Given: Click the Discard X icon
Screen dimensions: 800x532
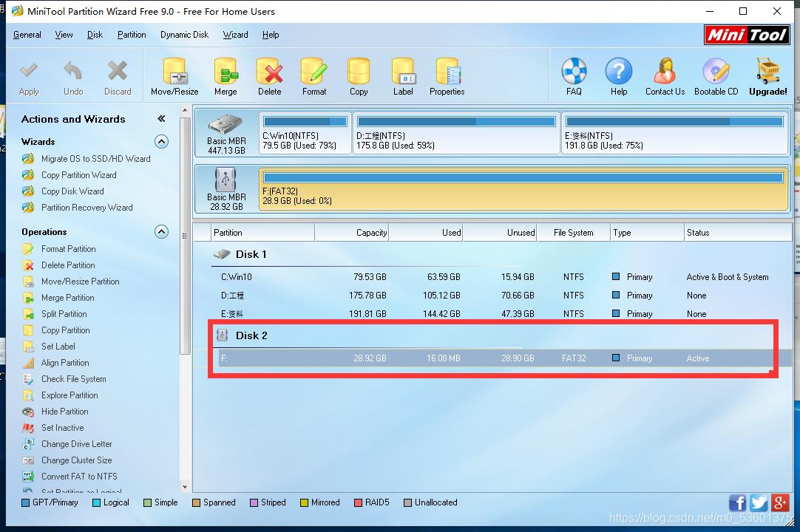Looking at the screenshot, I should (118, 70).
